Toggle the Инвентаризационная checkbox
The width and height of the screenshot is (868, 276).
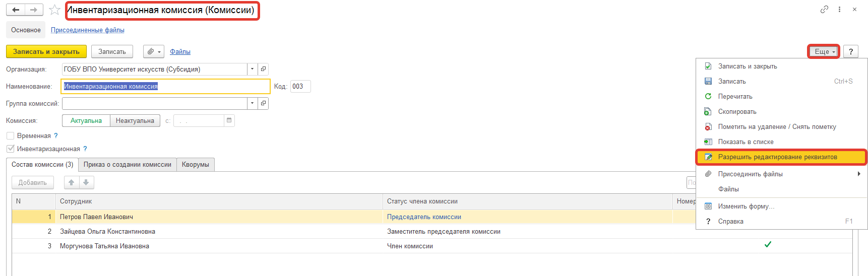click(x=10, y=149)
